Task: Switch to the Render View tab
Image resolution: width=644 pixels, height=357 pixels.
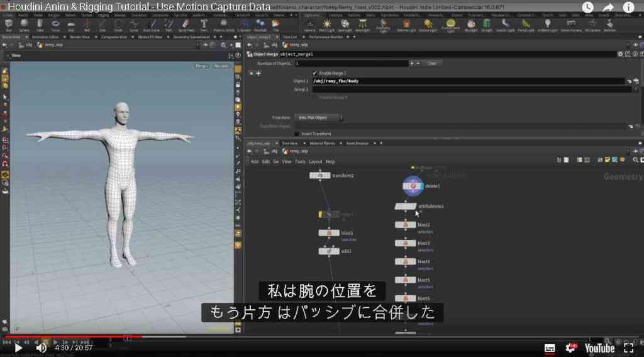Action: [80, 37]
